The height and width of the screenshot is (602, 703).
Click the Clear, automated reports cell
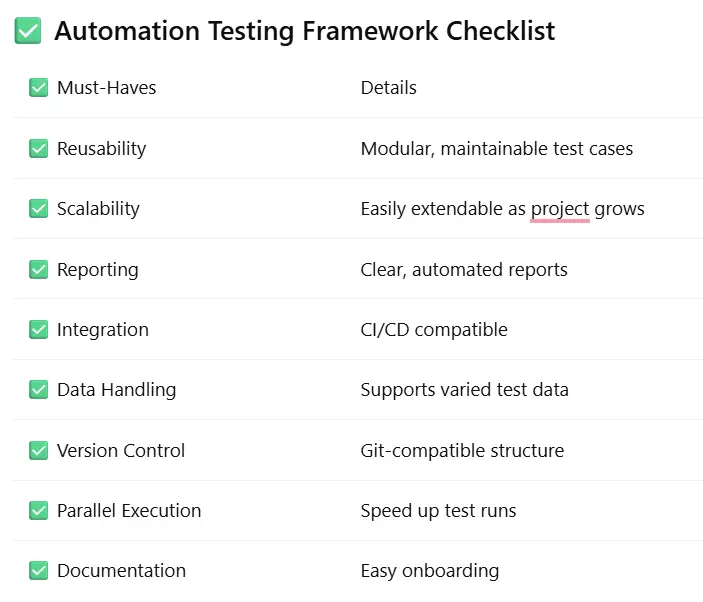pos(464,269)
